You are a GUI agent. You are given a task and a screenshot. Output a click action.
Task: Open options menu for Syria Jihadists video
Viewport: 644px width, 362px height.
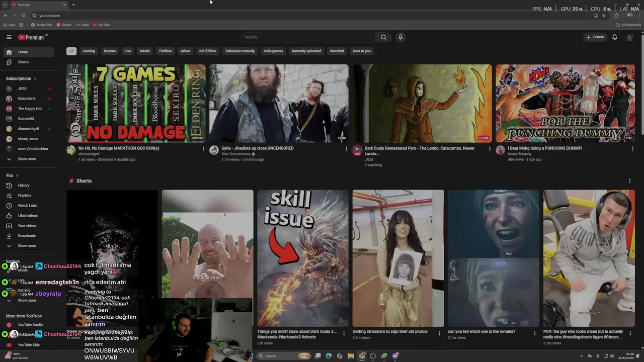tap(346, 149)
